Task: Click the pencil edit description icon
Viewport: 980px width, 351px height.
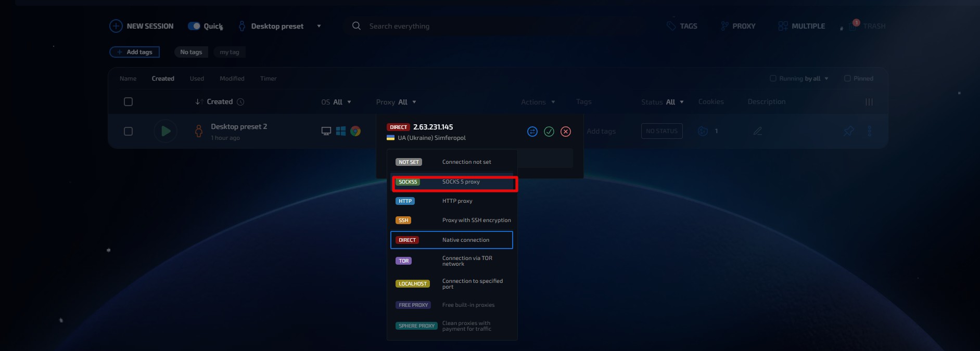Action: [x=758, y=131]
